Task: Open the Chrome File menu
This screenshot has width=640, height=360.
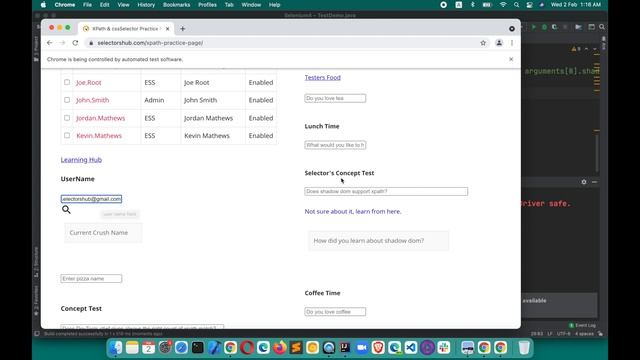Action: [87, 5]
